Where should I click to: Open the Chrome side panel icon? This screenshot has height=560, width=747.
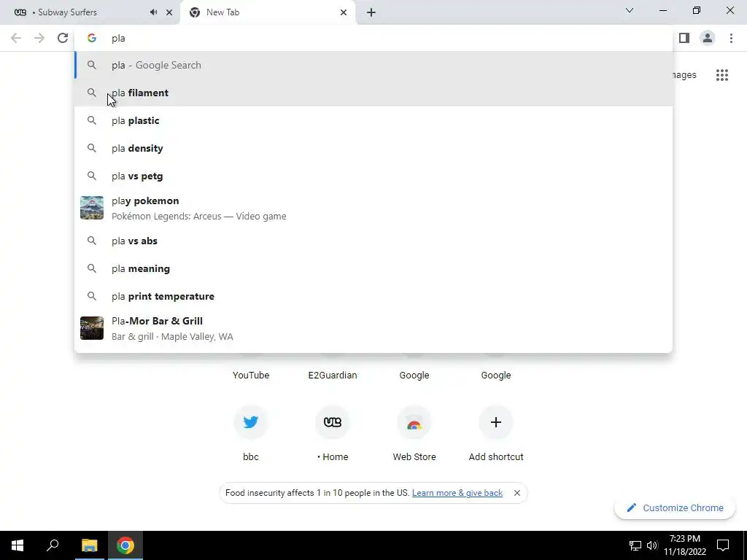(x=684, y=38)
